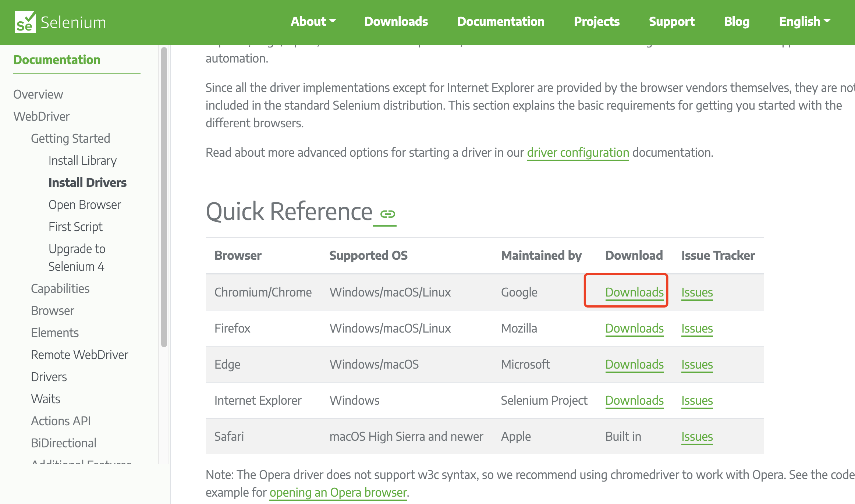Select Install Library in the sidebar
Screen dimensions: 855x504
[82, 160]
